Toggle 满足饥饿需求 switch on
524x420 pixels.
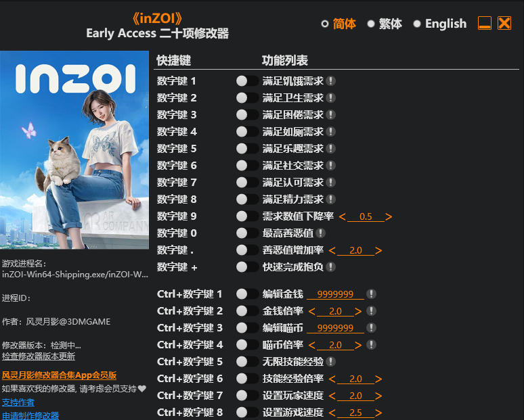click(x=247, y=80)
